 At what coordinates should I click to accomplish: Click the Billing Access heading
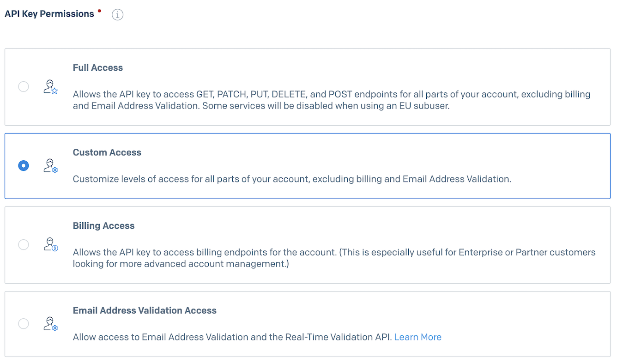(104, 226)
